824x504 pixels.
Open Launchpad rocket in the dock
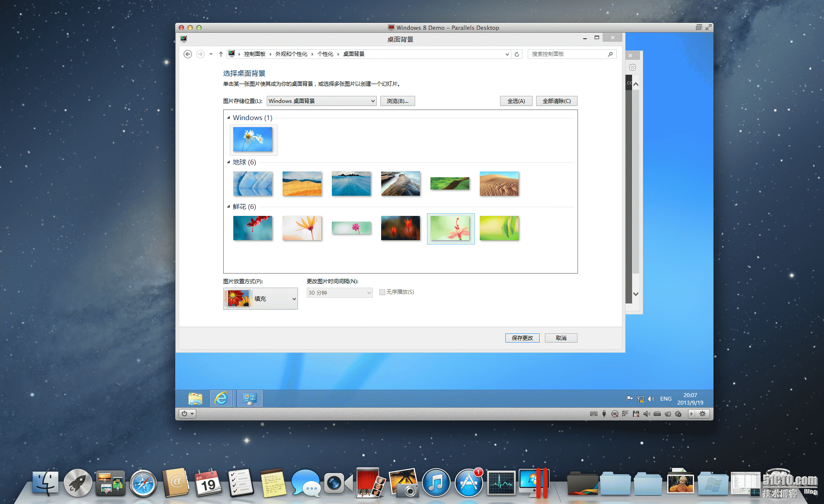point(78,483)
